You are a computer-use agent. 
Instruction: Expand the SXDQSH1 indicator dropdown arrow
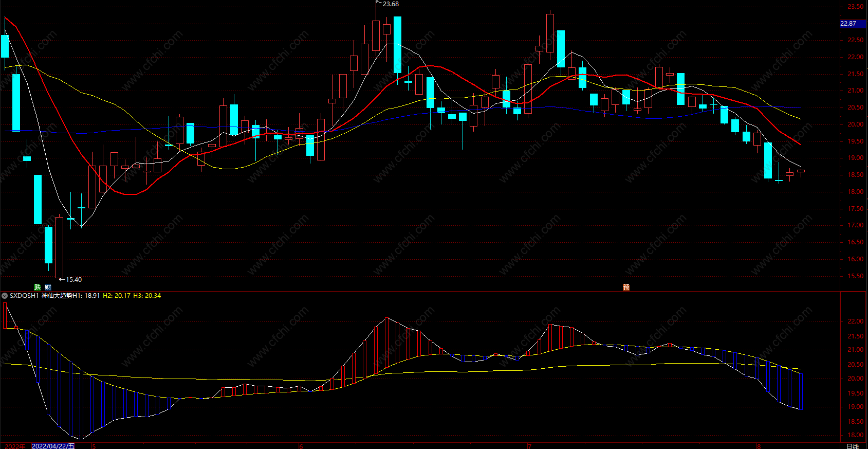[5, 296]
